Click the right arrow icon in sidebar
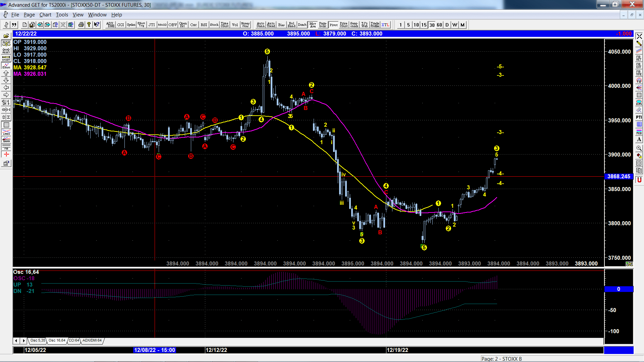The width and height of the screenshot is (644, 362). [x=6, y=95]
